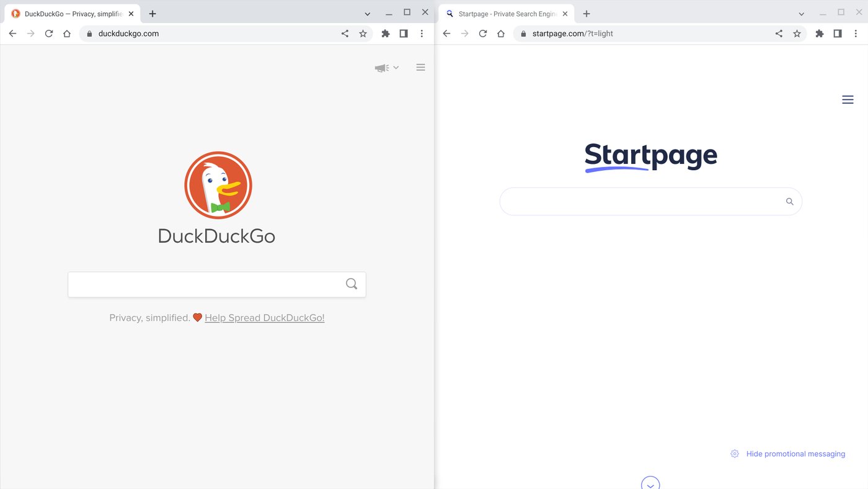
Task: Open extensions in Startpage window
Action: coord(820,34)
